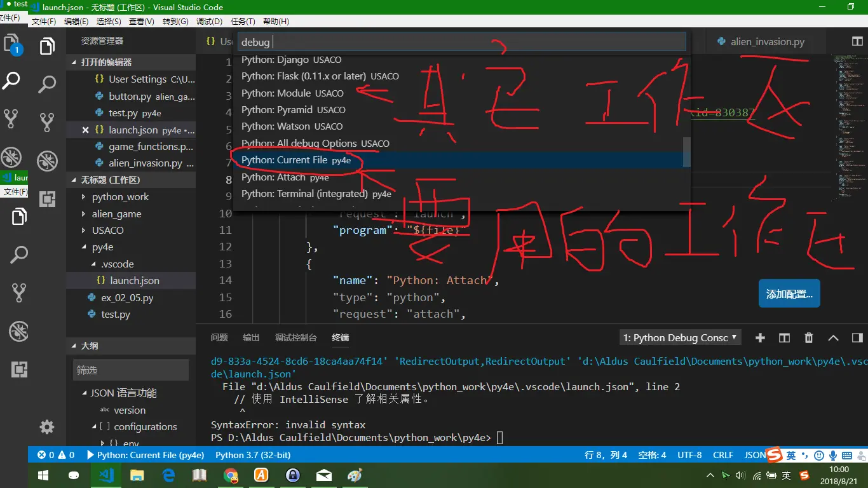868x488 pixels.
Task: Launch Chrome from the taskbar
Action: click(231, 475)
